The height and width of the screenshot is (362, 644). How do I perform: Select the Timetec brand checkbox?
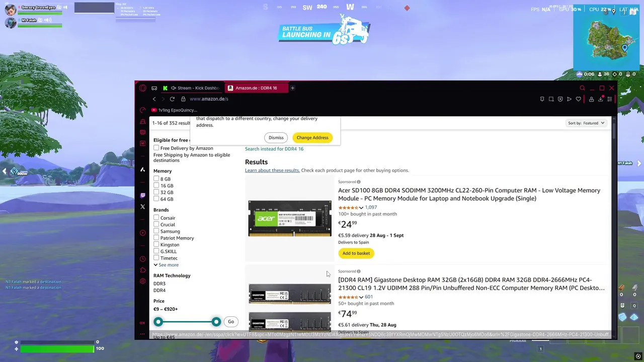click(156, 258)
